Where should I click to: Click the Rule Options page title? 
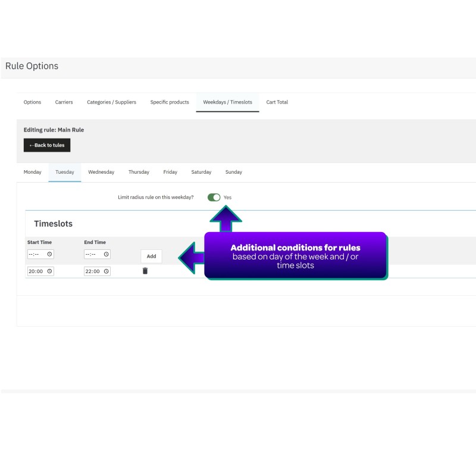point(32,66)
